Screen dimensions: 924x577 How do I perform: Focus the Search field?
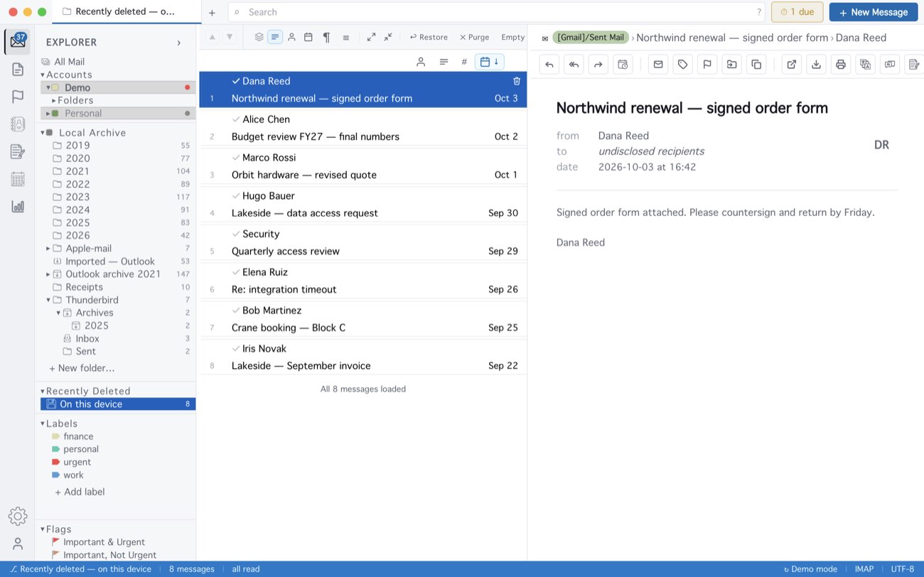pos(497,12)
